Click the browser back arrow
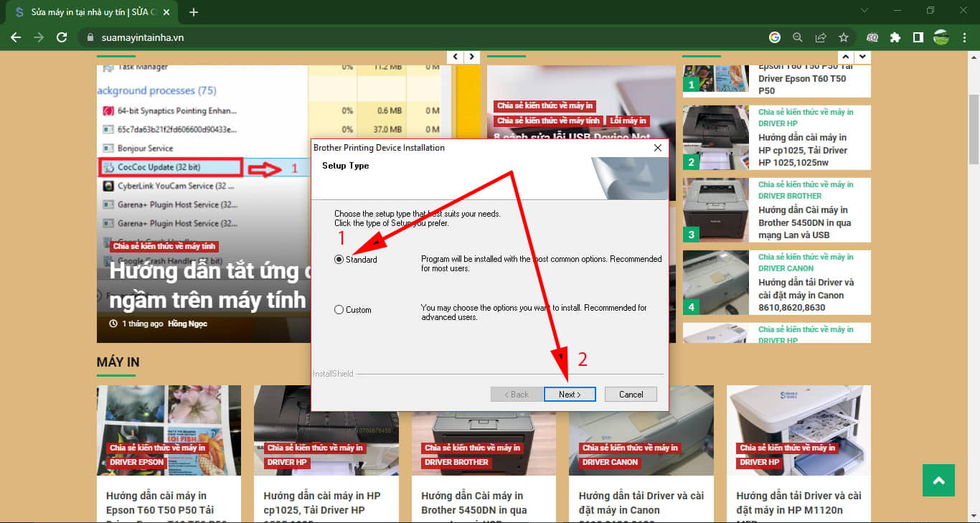The width and height of the screenshot is (980, 523). [16, 37]
